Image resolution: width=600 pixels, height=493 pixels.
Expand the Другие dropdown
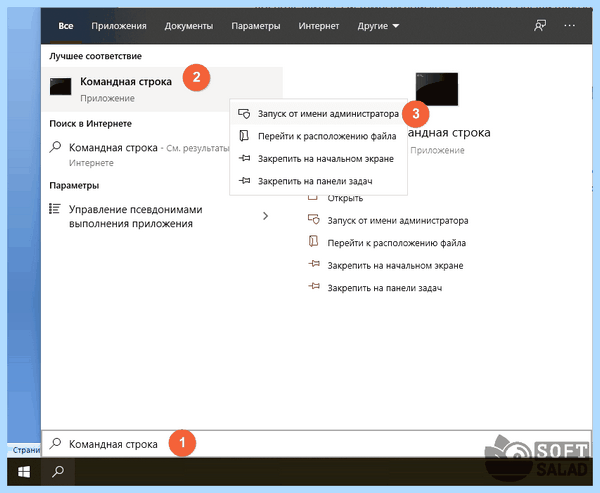point(378,26)
